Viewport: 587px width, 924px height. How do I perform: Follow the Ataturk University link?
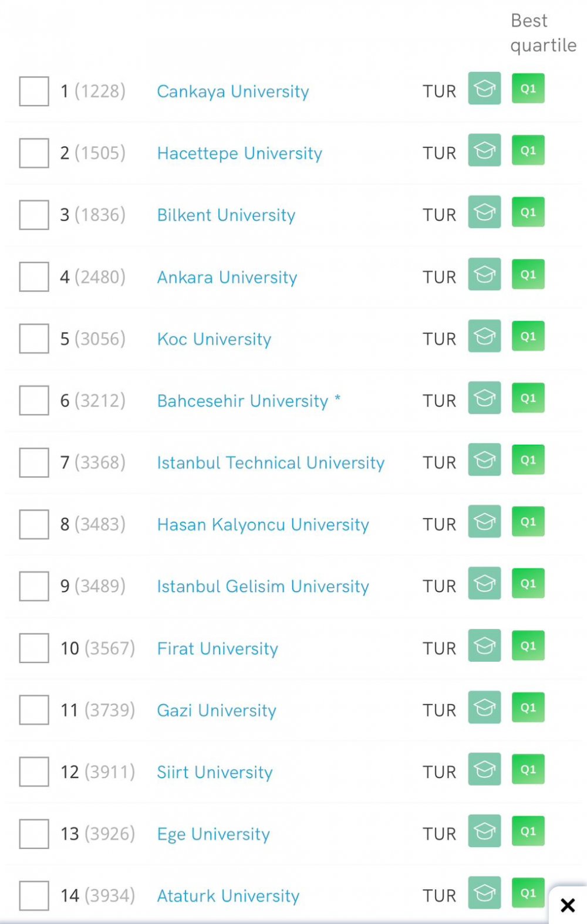(x=228, y=896)
